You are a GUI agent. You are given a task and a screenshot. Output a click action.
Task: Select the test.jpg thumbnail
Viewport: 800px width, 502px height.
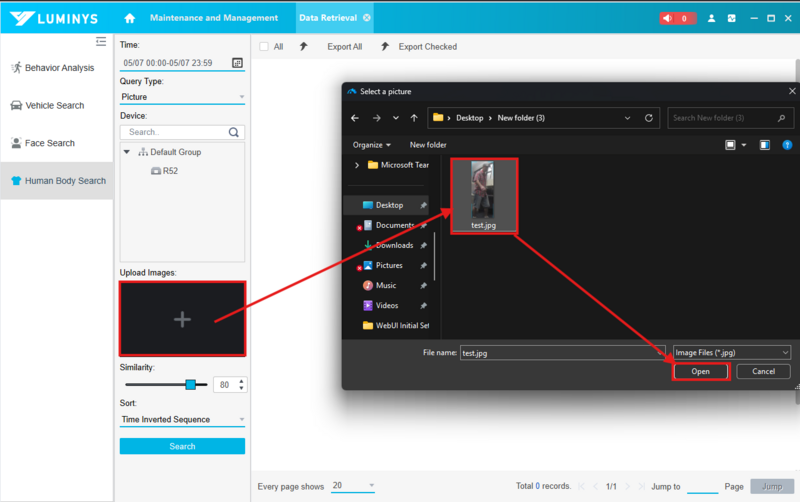coord(484,196)
